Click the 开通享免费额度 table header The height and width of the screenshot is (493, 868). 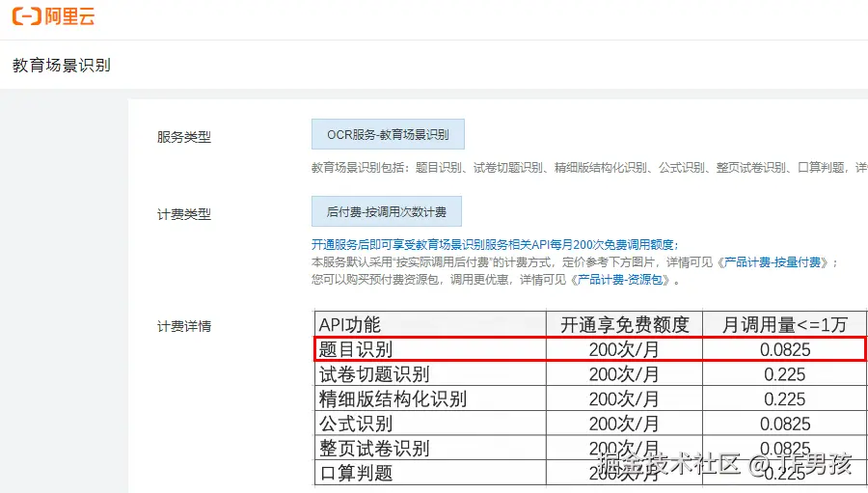click(x=624, y=324)
